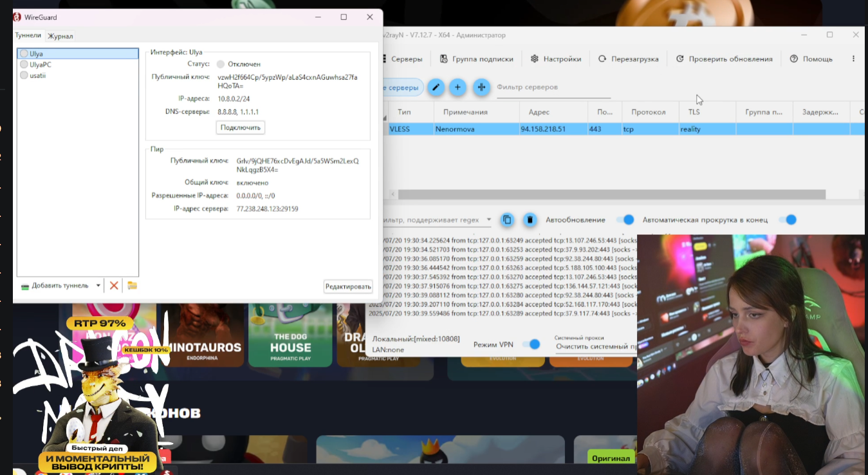The image size is (868, 475).
Task: Click the copy log icon button in v2rayN
Action: tap(507, 219)
